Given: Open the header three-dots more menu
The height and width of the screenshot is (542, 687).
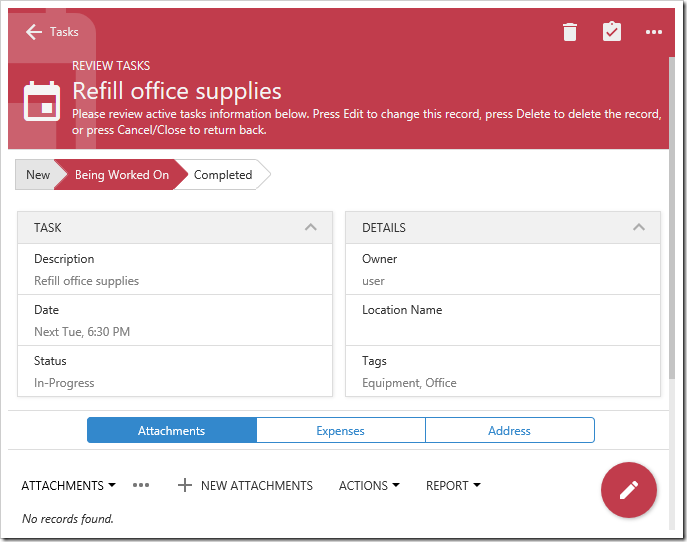Looking at the screenshot, I should coord(654,32).
